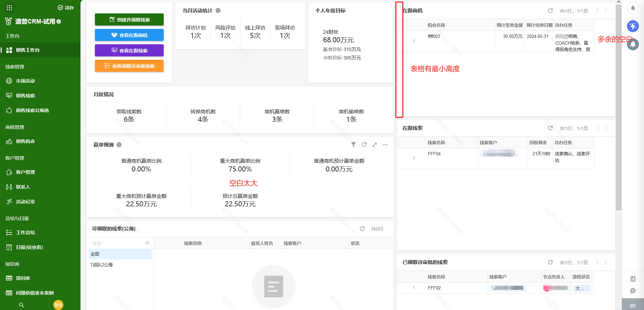The width and height of the screenshot is (644, 310).
Task: Click the page scrollbar up arrow
Action: tap(619, 2)
